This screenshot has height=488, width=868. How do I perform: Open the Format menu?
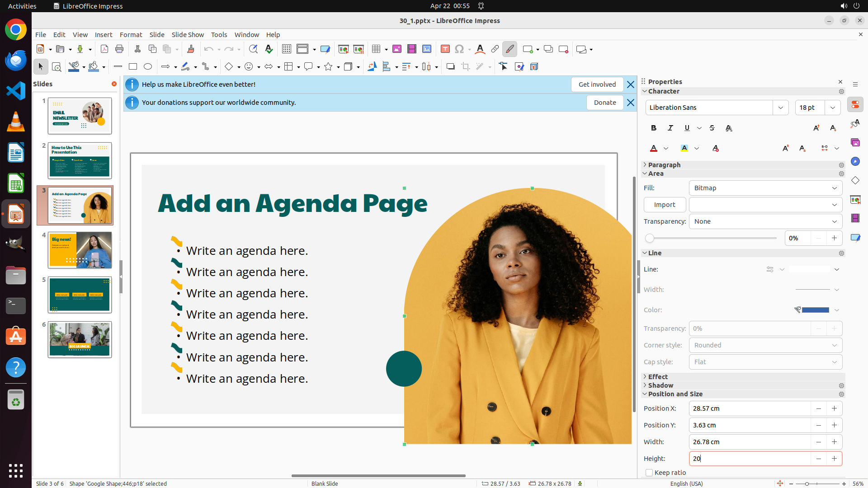(x=131, y=35)
